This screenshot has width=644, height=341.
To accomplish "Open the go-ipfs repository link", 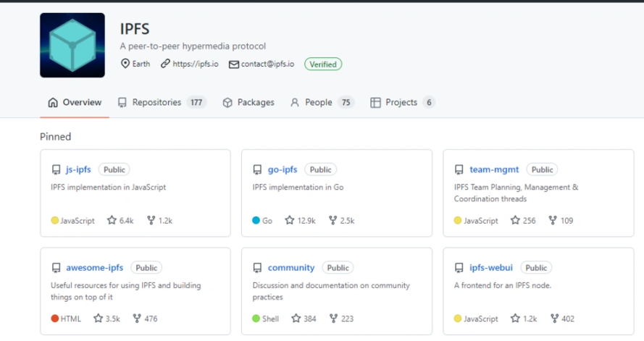I will [283, 169].
